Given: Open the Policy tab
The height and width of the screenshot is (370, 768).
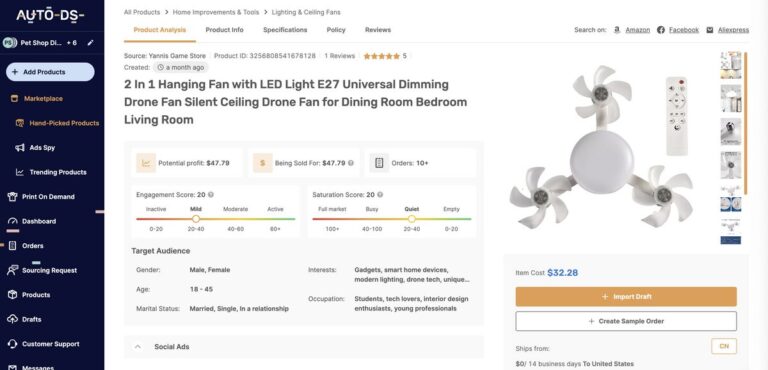Looking at the screenshot, I should [336, 30].
